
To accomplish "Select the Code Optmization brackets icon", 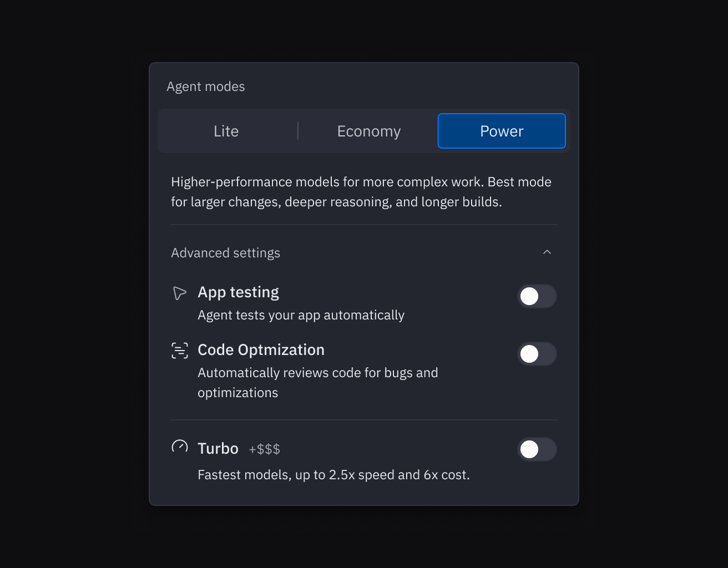I will click(179, 350).
